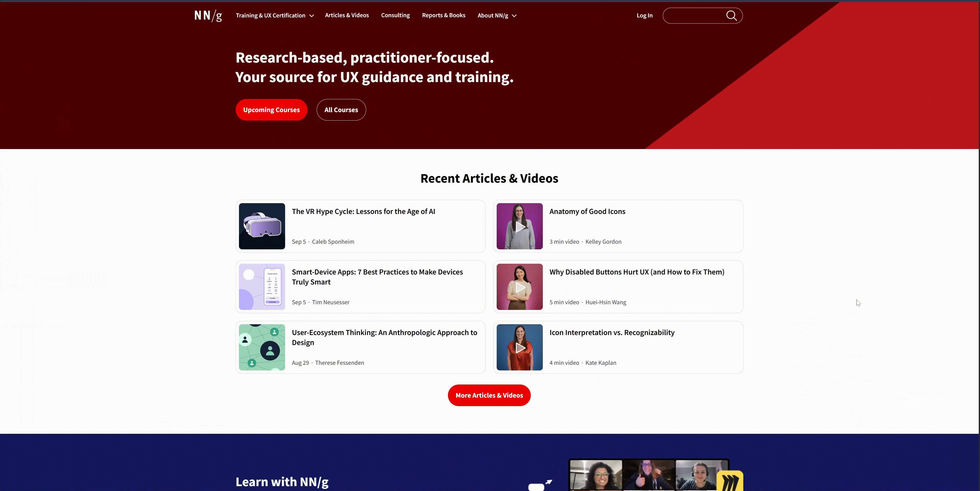
Task: Expand the About NN/g dropdown
Action: click(497, 16)
